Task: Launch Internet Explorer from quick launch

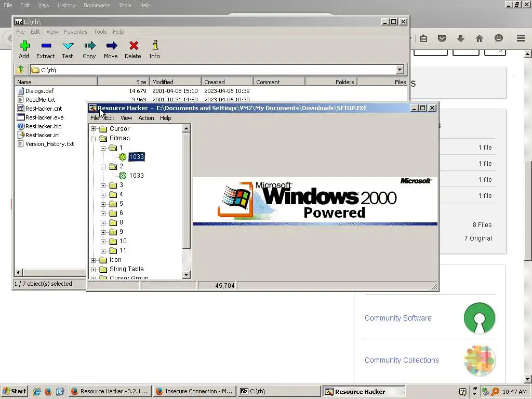Action: click(x=37, y=392)
